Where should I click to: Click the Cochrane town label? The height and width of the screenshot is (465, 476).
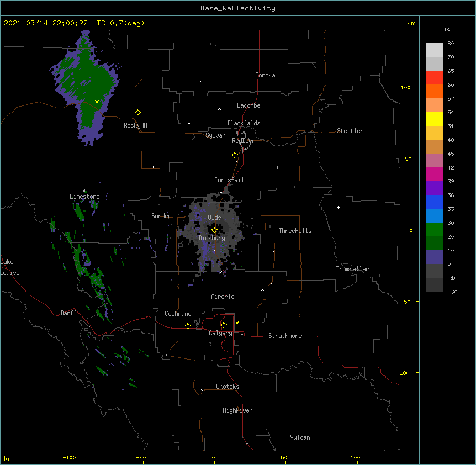click(x=178, y=314)
